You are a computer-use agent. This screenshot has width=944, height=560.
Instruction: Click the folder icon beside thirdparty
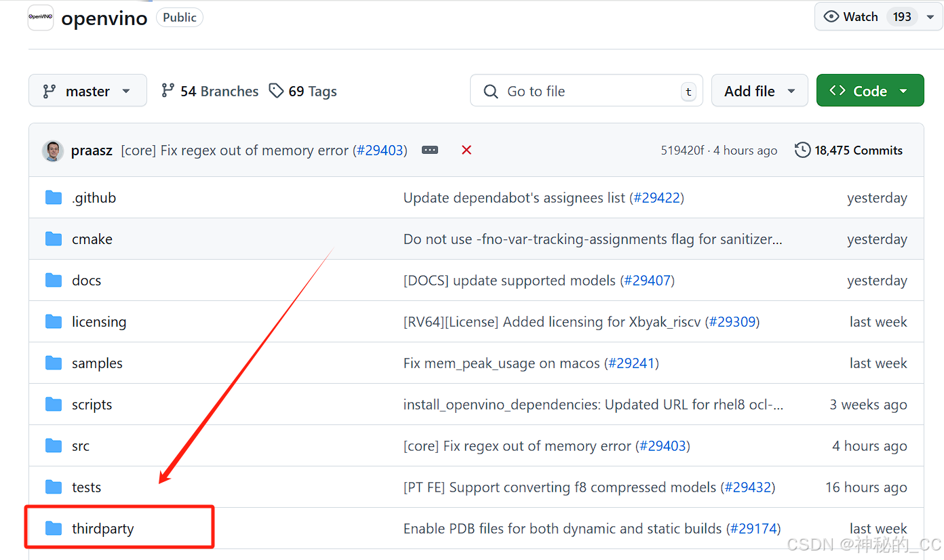pyautogui.click(x=54, y=528)
